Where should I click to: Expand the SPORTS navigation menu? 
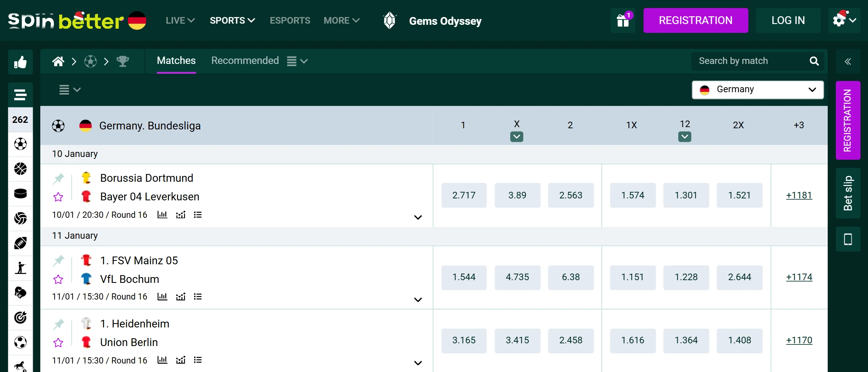pos(232,21)
